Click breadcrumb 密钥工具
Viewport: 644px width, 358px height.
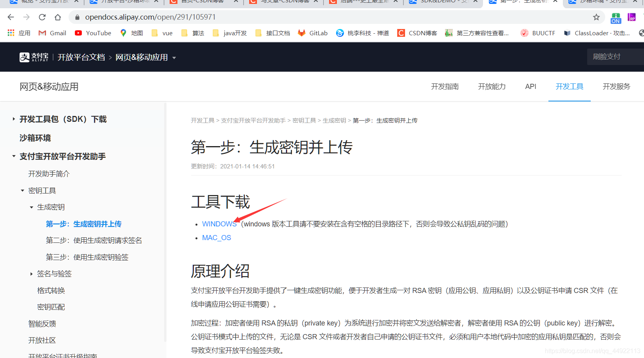(304, 121)
